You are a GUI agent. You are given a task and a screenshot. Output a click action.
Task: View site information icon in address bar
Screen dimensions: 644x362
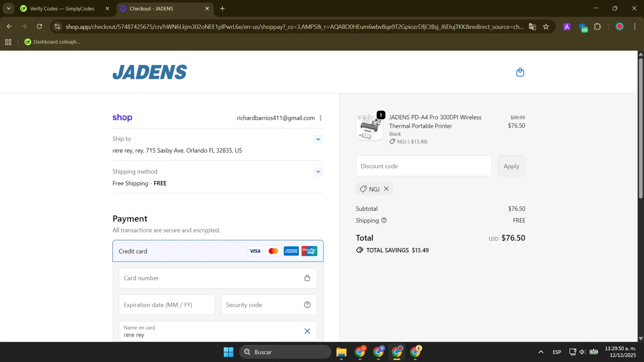pos(57,27)
